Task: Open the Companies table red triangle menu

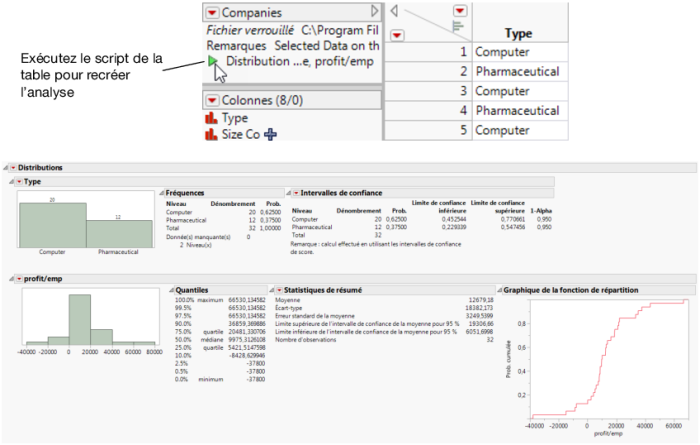Action: (x=211, y=13)
